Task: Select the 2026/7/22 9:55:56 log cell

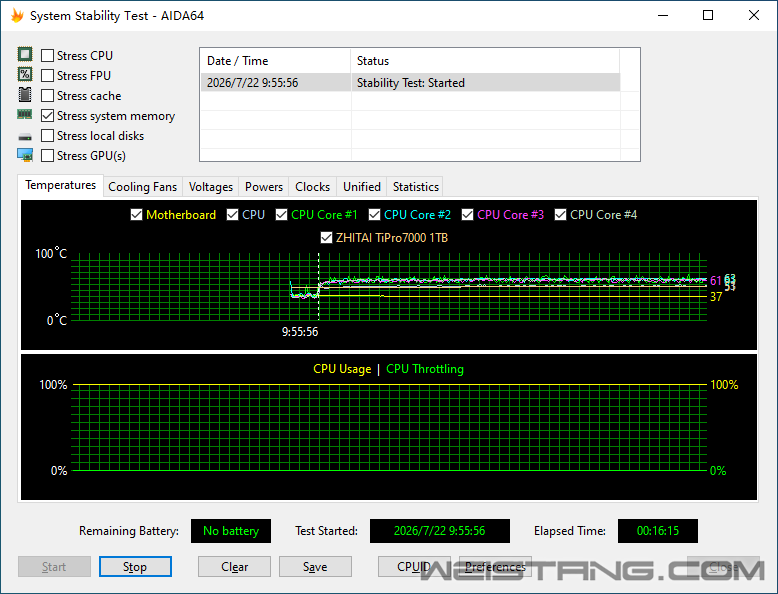Action: pyautogui.click(x=275, y=82)
